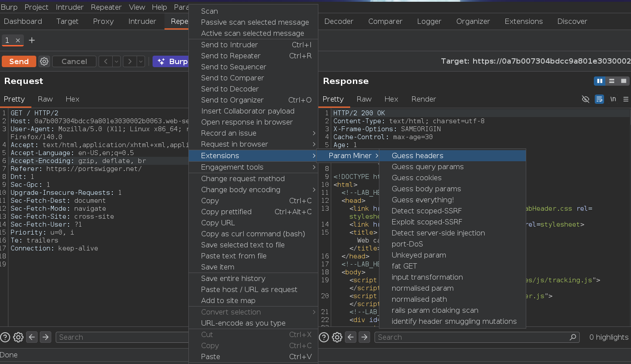Open Repeater request settings gear

[44, 61]
